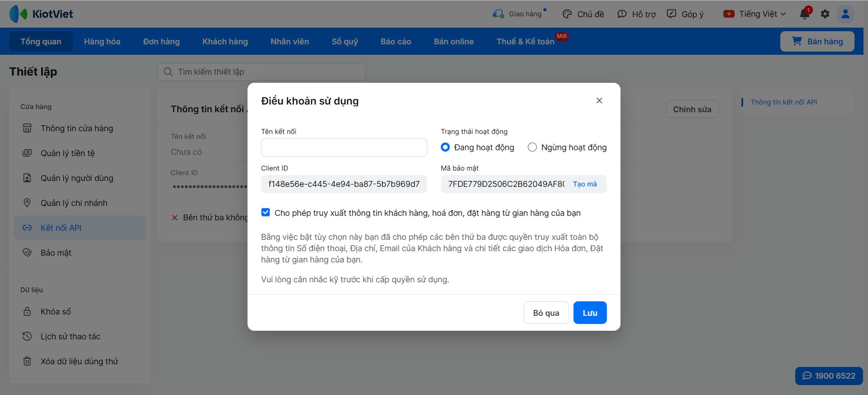Select the Ngừng hoạt động radio option
The height and width of the screenshot is (395, 868).
[533, 147]
